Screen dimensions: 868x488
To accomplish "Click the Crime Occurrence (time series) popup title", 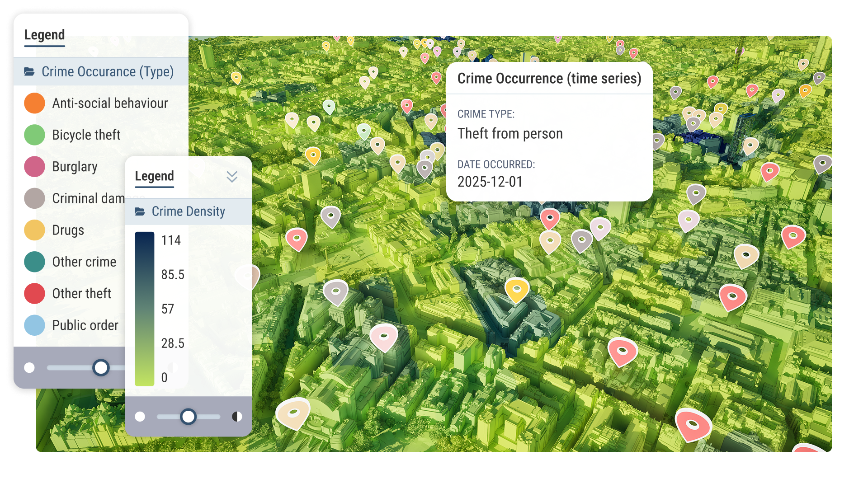I will 549,79.
